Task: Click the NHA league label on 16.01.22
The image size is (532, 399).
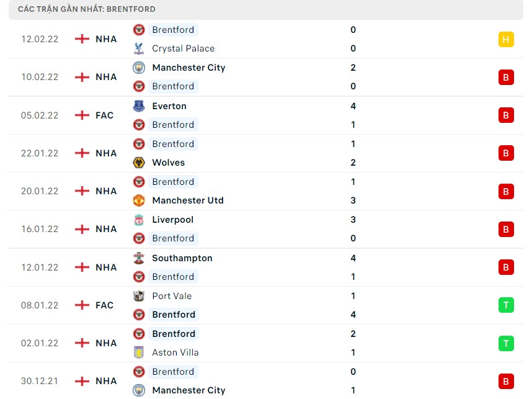Action: point(106,229)
